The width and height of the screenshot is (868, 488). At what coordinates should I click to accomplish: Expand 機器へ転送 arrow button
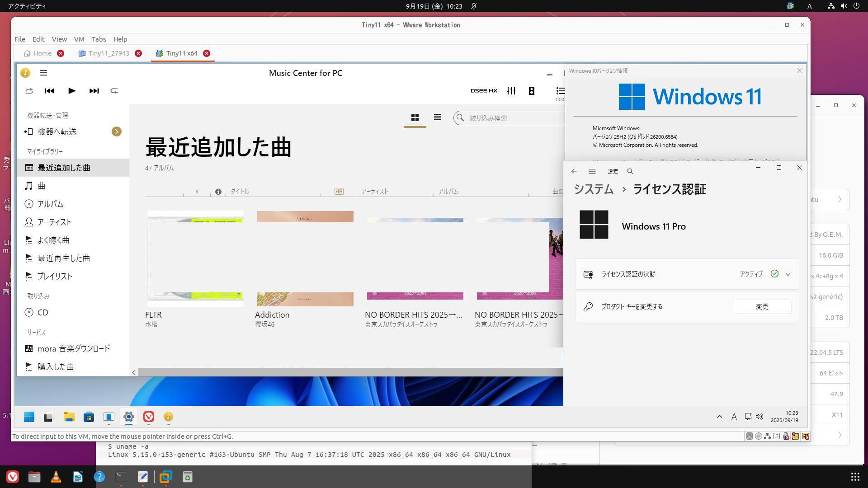[x=117, y=131]
